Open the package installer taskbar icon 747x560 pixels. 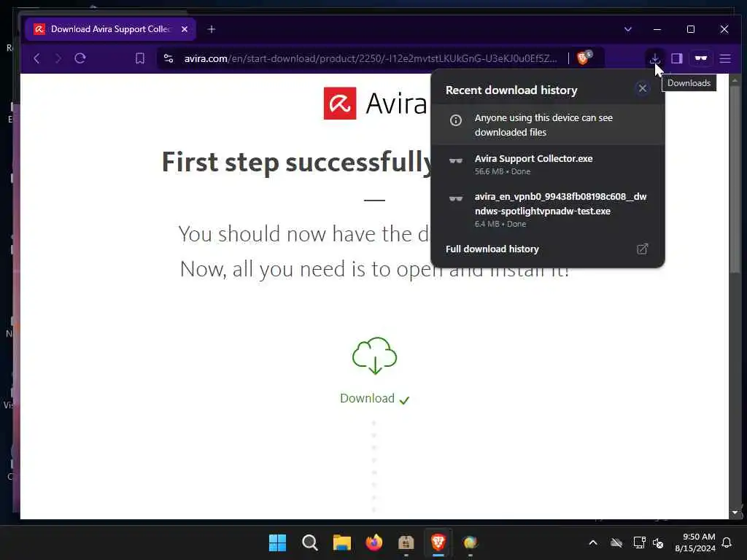pyautogui.click(x=406, y=542)
